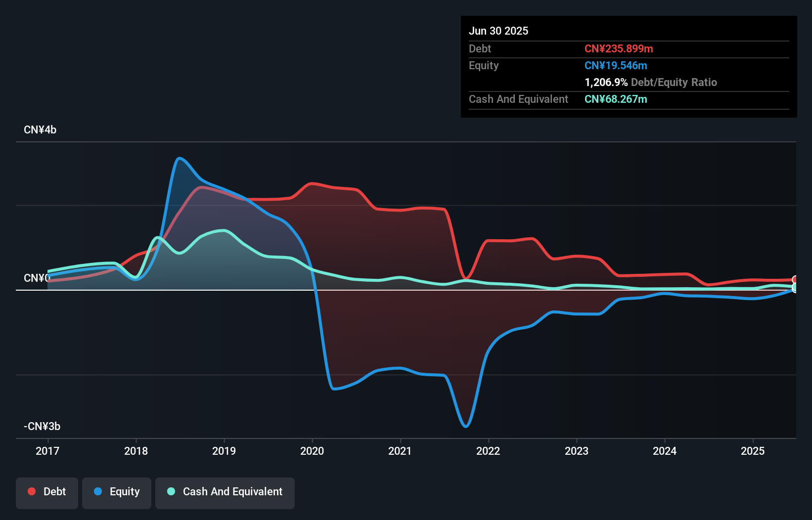Toggle the Equity series visibility
The image size is (812, 520).
click(116, 492)
